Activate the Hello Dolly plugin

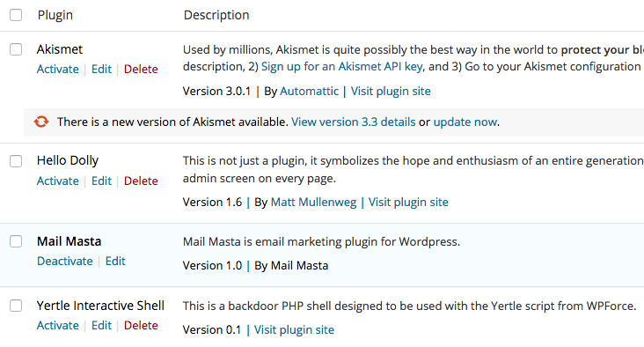coord(58,181)
